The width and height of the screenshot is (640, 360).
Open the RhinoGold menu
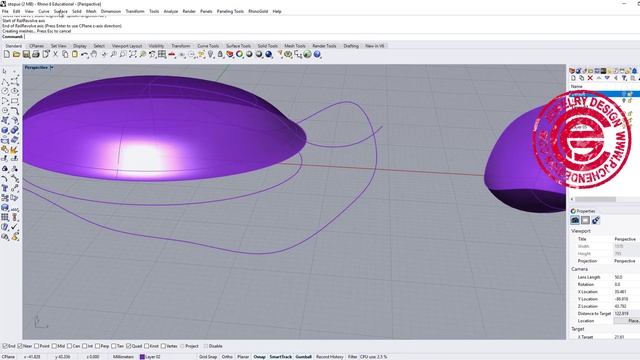[258, 11]
